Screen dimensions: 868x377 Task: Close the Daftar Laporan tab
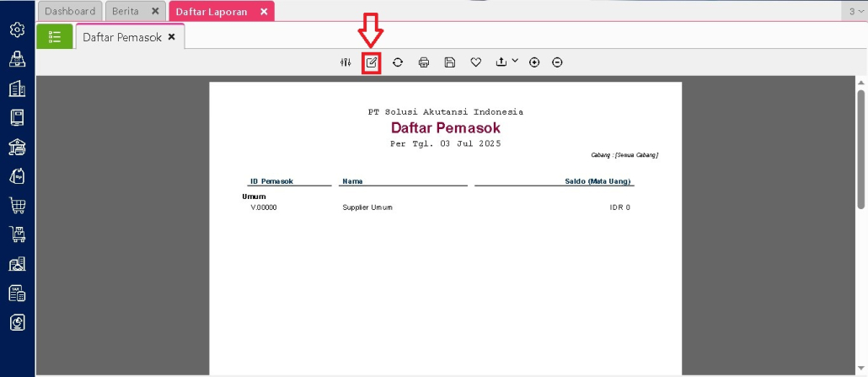point(264,12)
